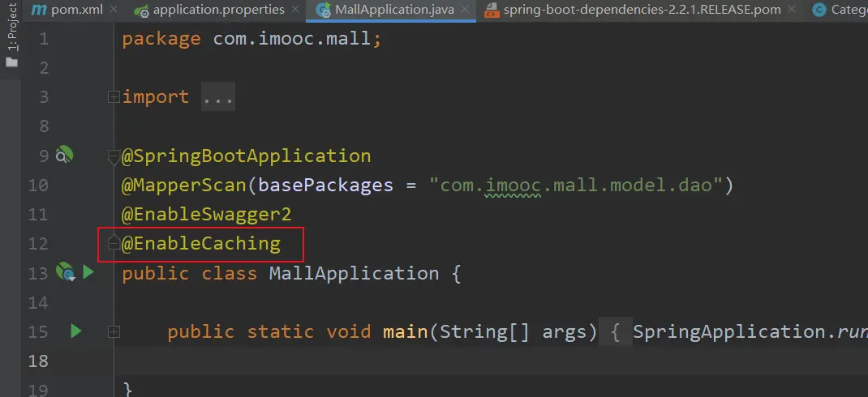Image resolution: width=868 pixels, height=397 pixels.
Task: Click the MallApplication class name
Action: [354, 273]
